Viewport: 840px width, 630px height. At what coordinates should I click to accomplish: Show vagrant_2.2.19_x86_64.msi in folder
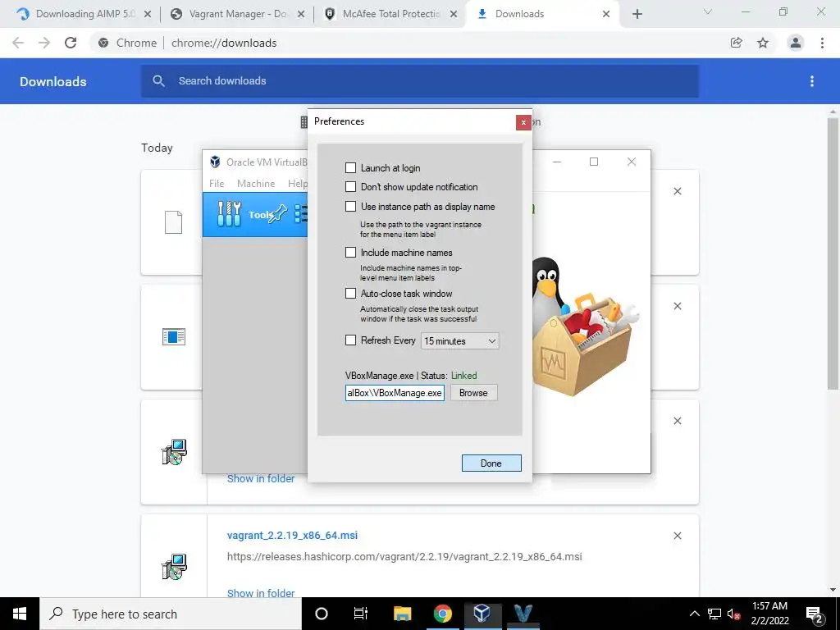point(261,593)
